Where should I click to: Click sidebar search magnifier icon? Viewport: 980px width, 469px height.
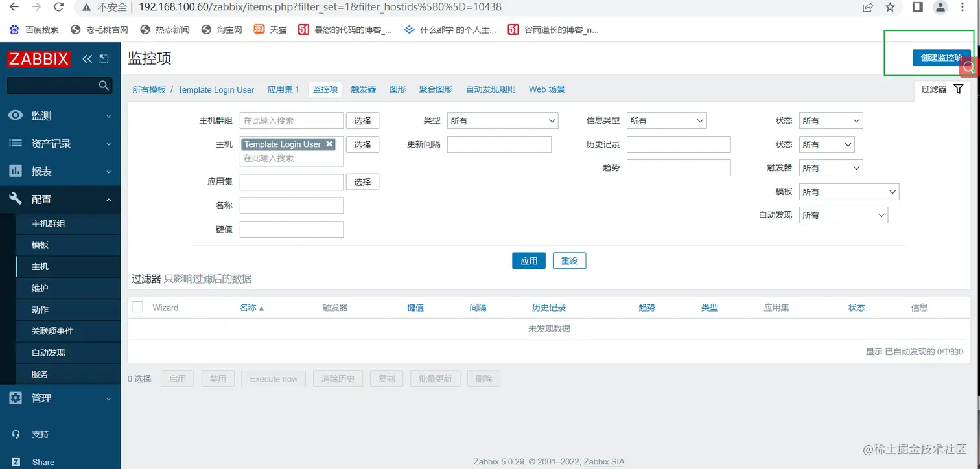pos(103,86)
